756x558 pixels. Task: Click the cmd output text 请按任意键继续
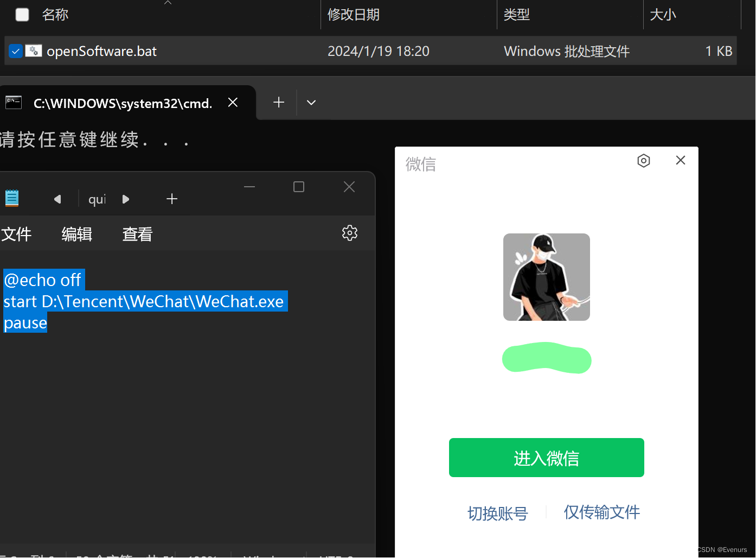pyautogui.click(x=95, y=140)
